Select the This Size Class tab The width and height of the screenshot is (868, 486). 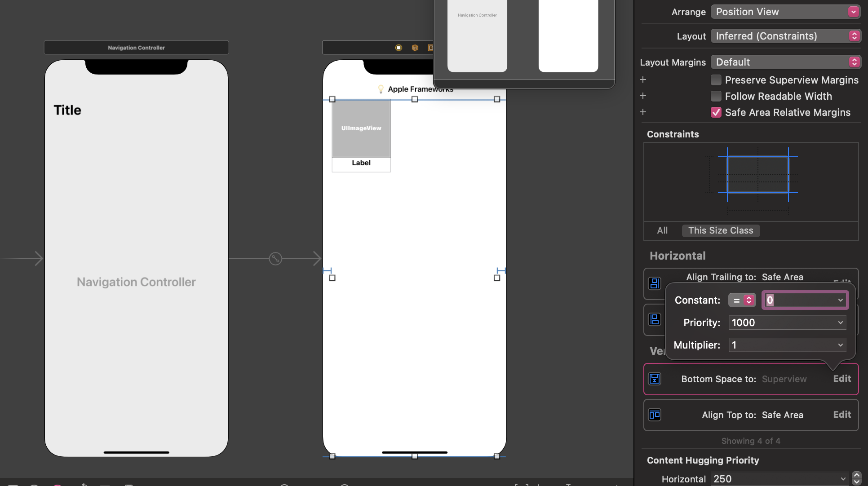[x=721, y=230]
